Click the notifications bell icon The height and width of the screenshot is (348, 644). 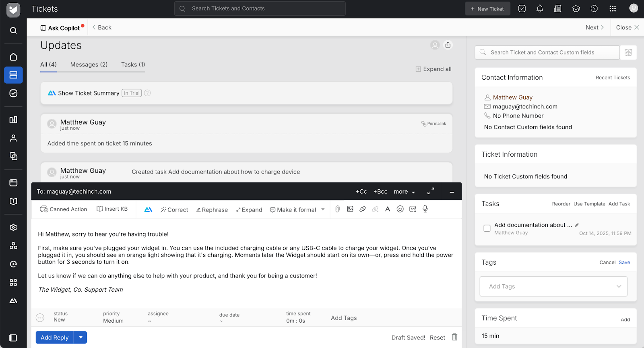(540, 8)
